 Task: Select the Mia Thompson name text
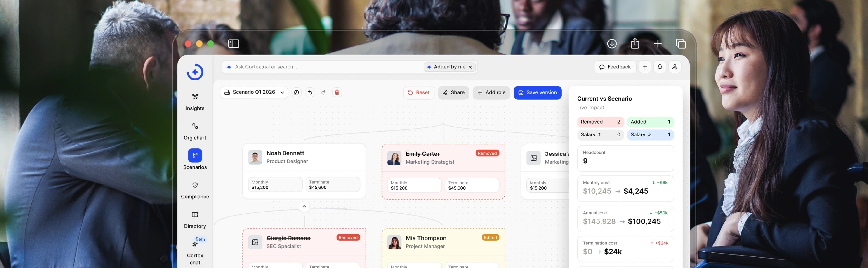click(426, 238)
